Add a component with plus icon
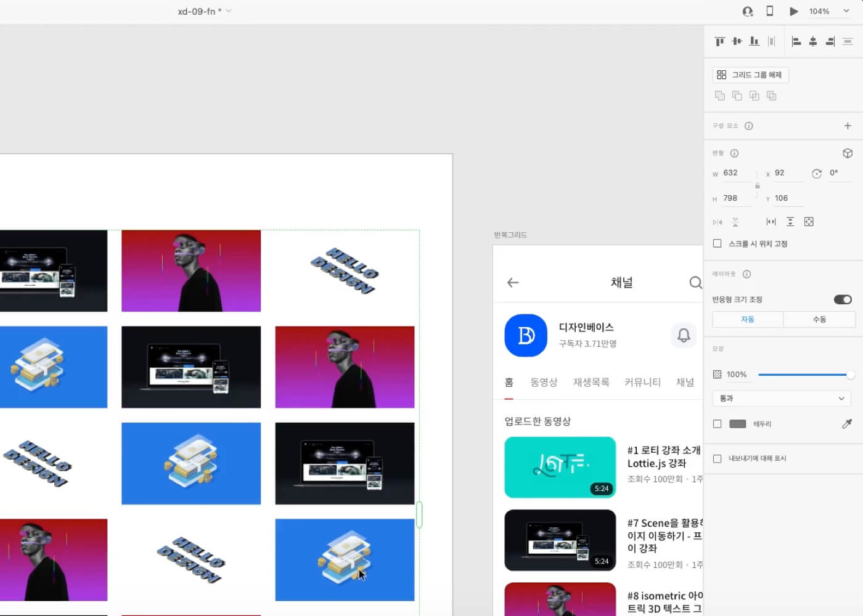The image size is (863, 616). coord(848,126)
